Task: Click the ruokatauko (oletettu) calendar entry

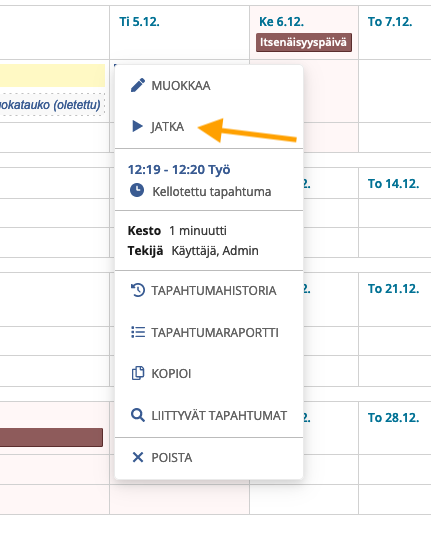Action: 52,105
